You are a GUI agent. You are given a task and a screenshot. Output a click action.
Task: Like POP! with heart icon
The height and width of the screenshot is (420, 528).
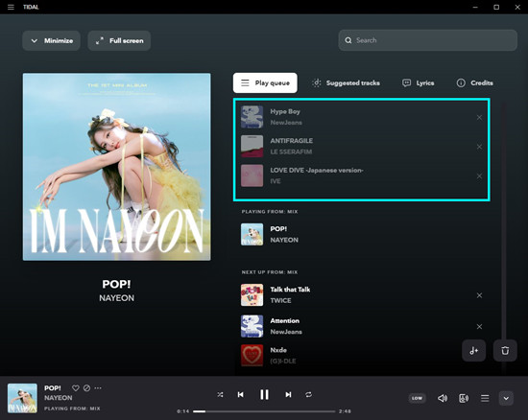[x=76, y=388]
